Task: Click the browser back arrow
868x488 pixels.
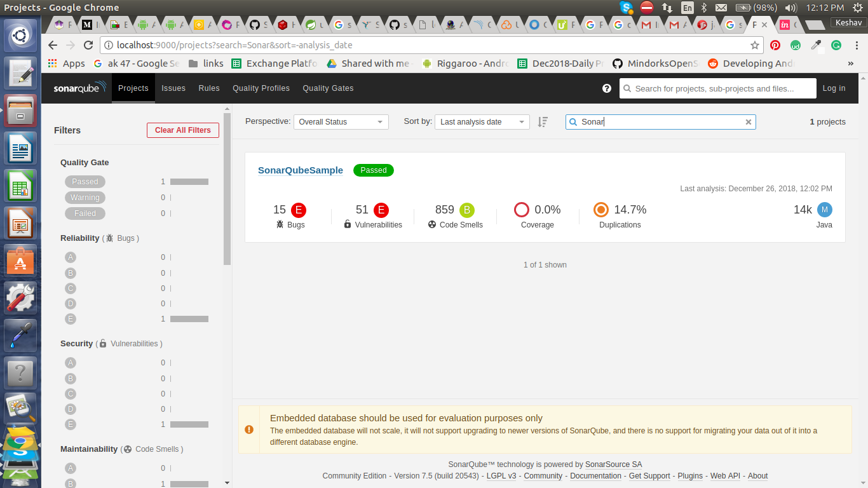Action: pyautogui.click(x=53, y=45)
